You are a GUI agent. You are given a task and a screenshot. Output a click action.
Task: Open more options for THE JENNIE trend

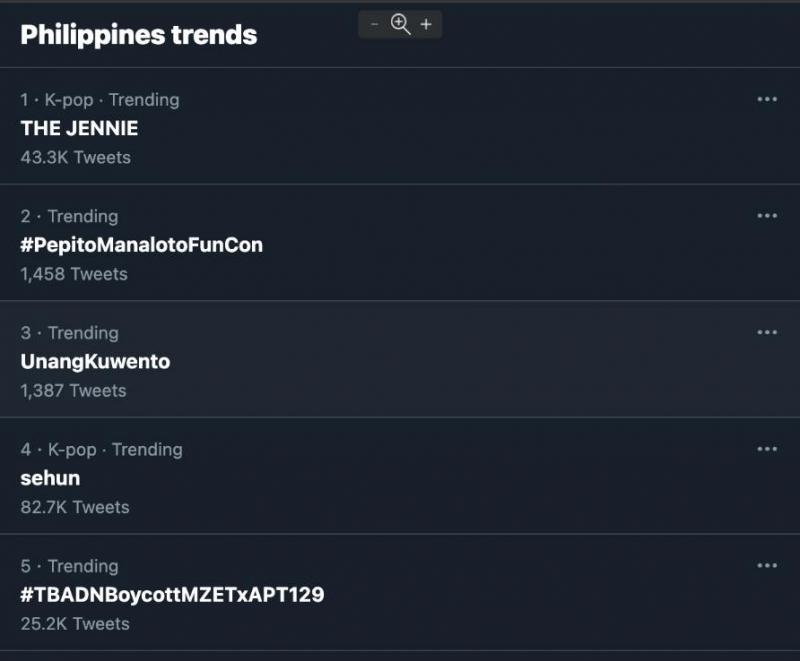pyautogui.click(x=767, y=99)
